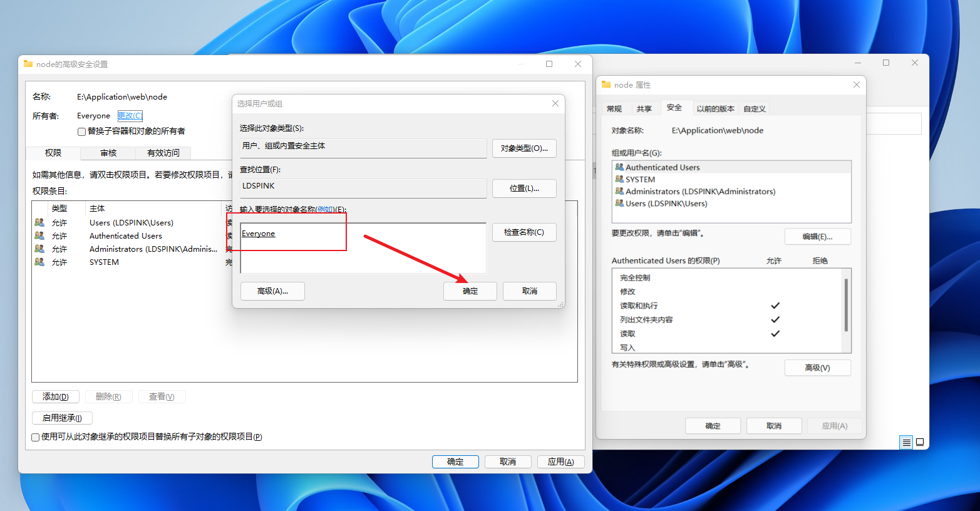The image size is (980, 511).
Task: Toggle the 允许 checkmark for 读取和执行
Action: (x=775, y=306)
